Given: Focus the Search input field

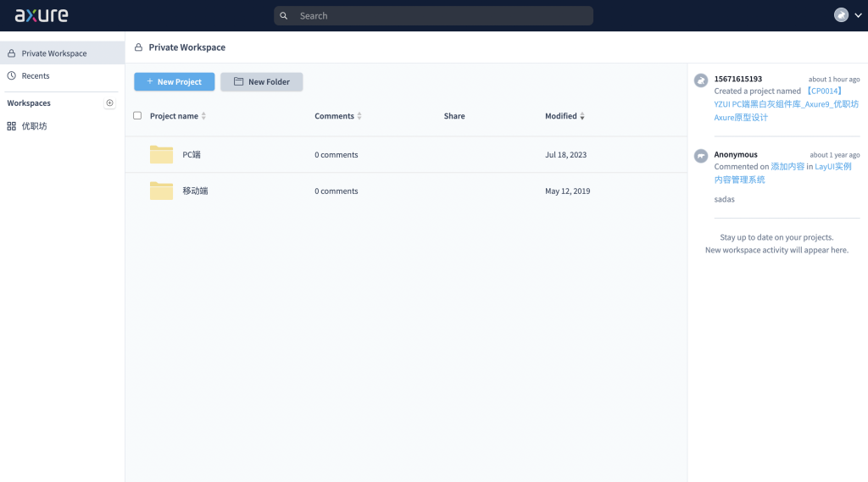Looking at the screenshot, I should [x=441, y=16].
